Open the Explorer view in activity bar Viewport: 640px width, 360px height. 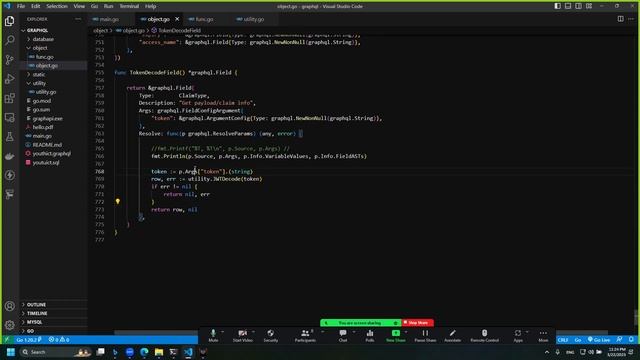pyautogui.click(x=10, y=21)
